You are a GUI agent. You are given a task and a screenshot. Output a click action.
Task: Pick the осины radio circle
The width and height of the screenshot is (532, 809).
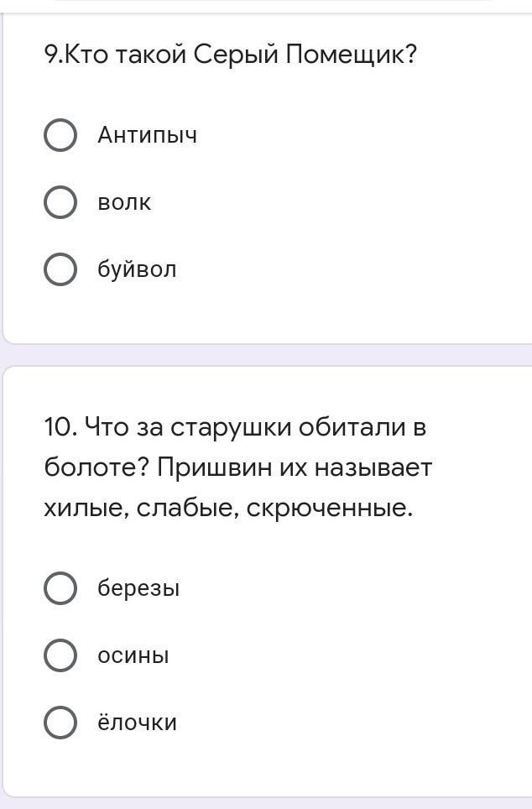60,655
